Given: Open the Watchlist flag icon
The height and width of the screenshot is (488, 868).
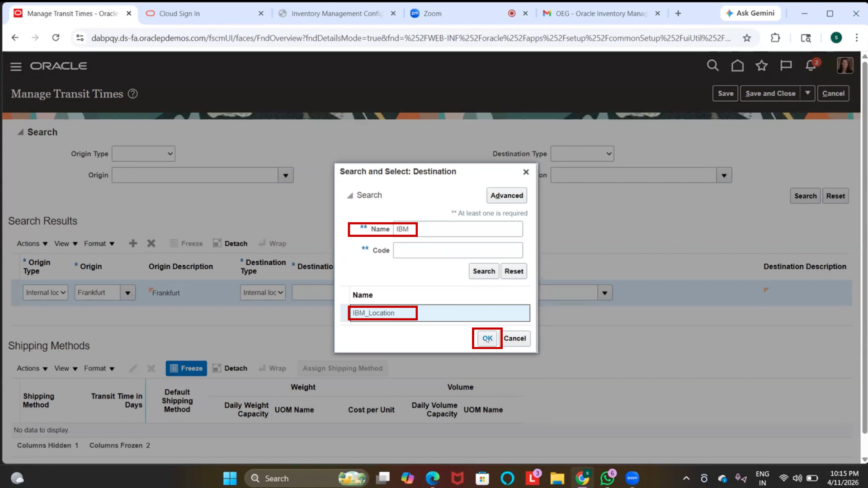Looking at the screenshot, I should (x=786, y=66).
